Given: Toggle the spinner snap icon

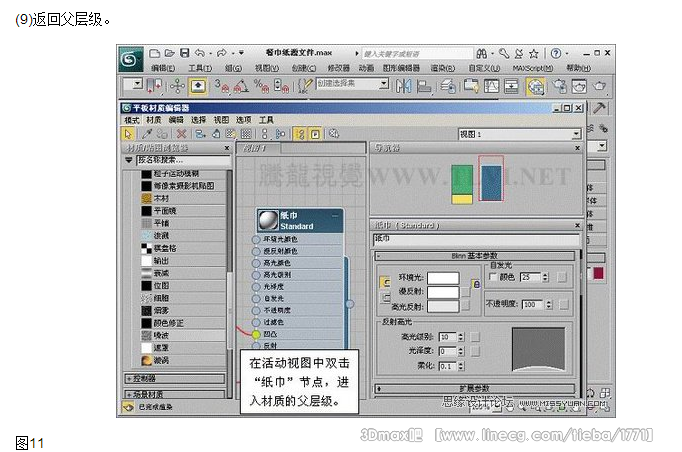Looking at the screenshot, I should pos(282,86).
